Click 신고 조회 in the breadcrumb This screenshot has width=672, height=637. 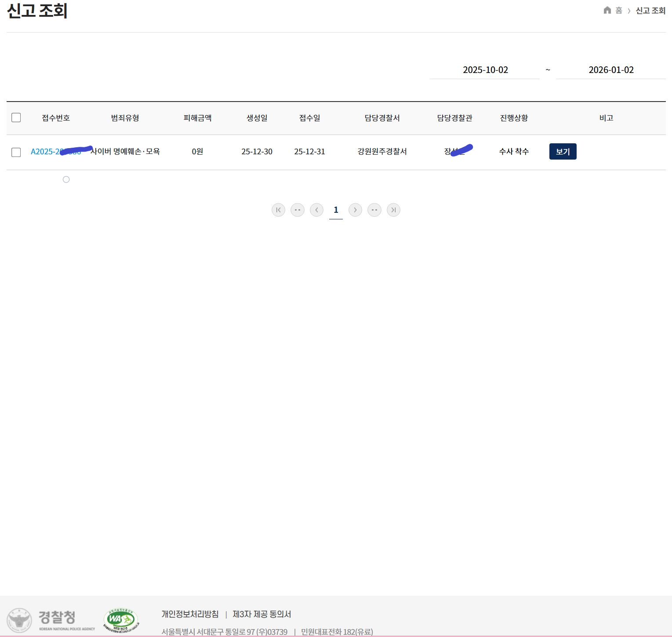coord(650,11)
